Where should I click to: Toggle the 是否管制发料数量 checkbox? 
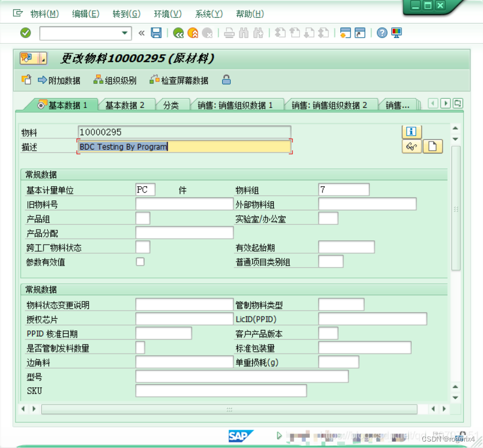pos(140,348)
